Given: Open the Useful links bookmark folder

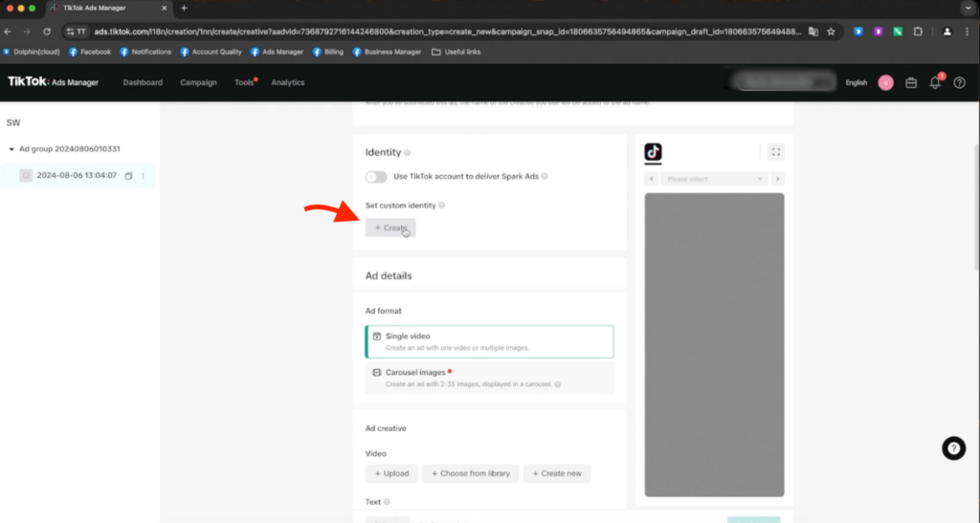Looking at the screenshot, I should click(457, 52).
